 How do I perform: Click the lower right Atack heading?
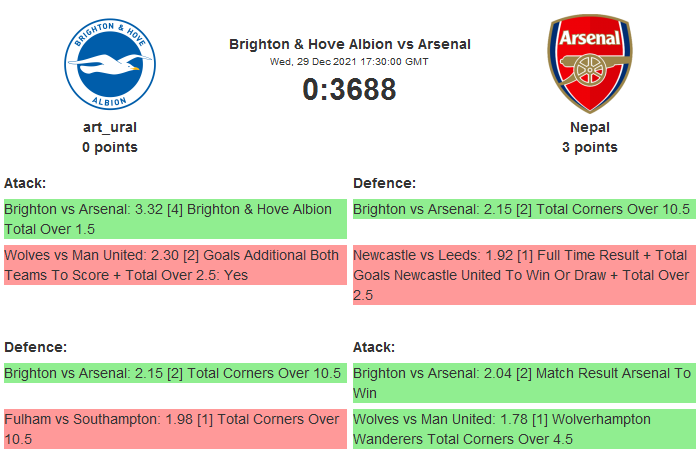point(374,347)
